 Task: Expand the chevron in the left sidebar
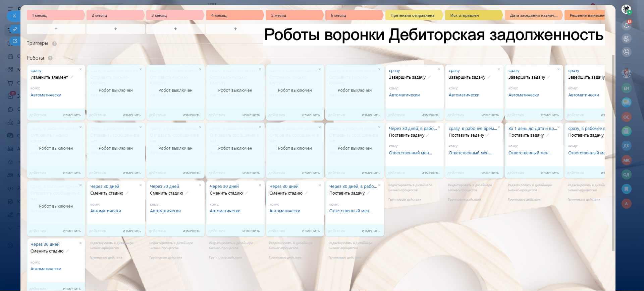pyautogui.click(x=10, y=228)
